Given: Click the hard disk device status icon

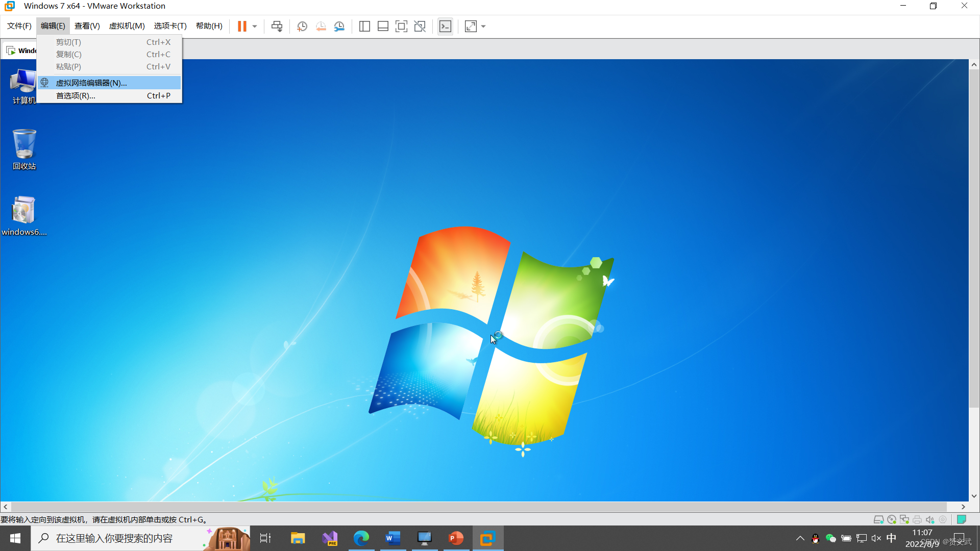Looking at the screenshot, I should pos(878,519).
